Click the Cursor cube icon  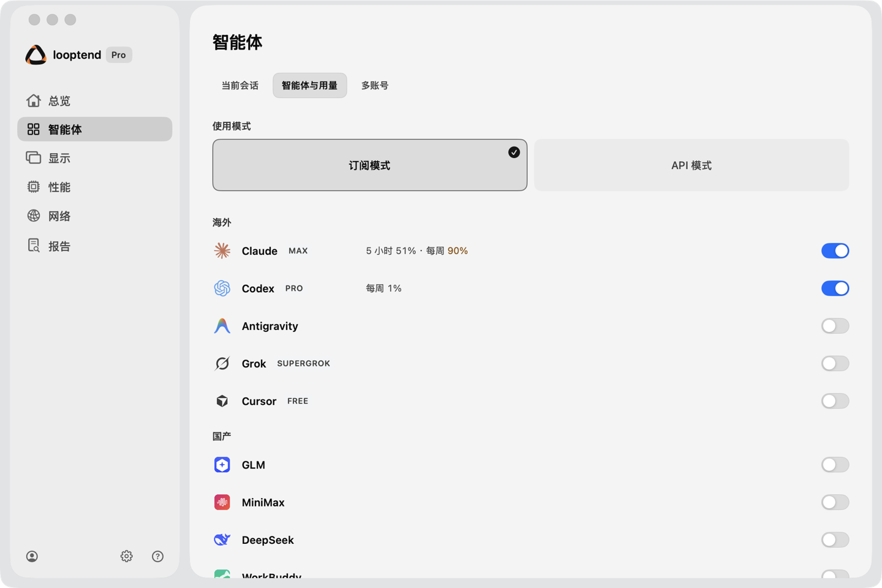click(x=222, y=401)
